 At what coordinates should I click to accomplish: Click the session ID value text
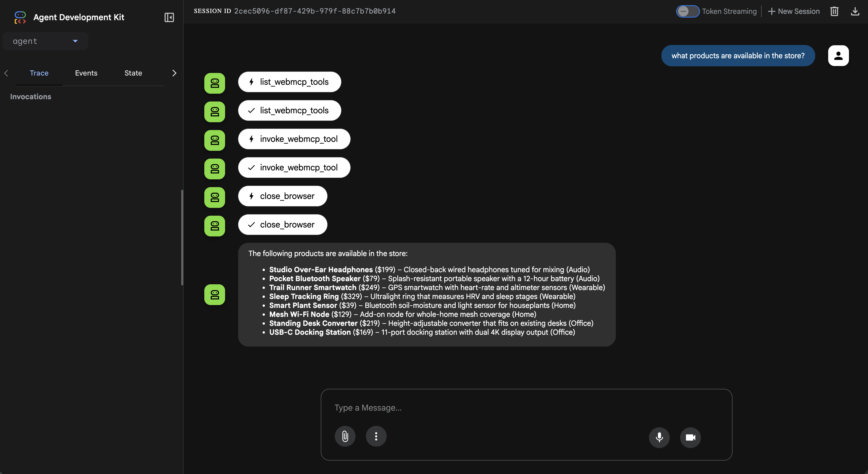click(x=315, y=11)
